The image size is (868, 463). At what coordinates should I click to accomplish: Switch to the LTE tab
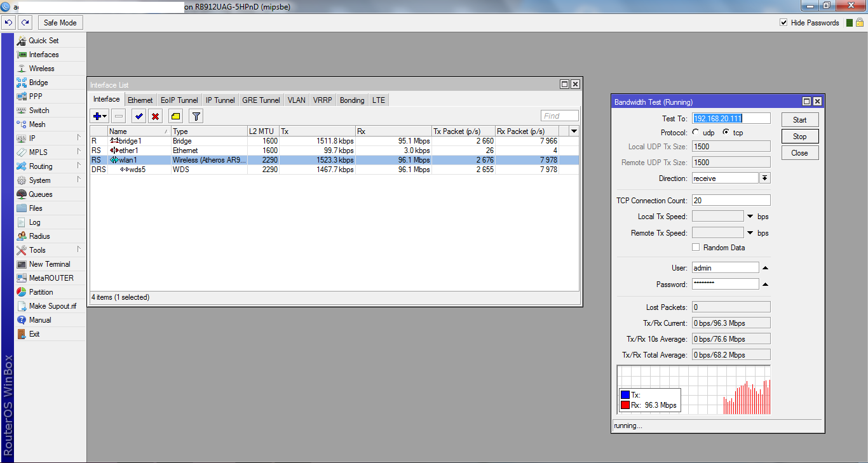pos(379,100)
